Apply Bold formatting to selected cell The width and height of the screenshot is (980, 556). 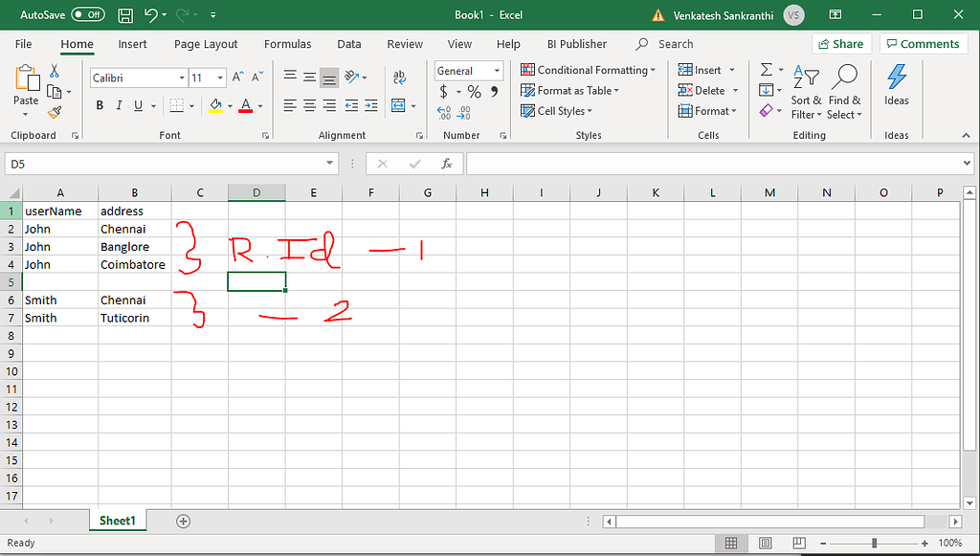point(99,105)
